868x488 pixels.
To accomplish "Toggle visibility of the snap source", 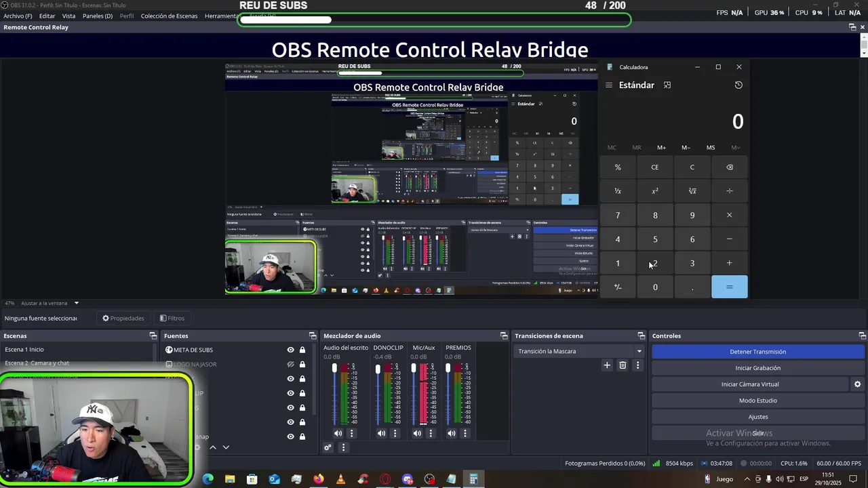I will pos(290,436).
